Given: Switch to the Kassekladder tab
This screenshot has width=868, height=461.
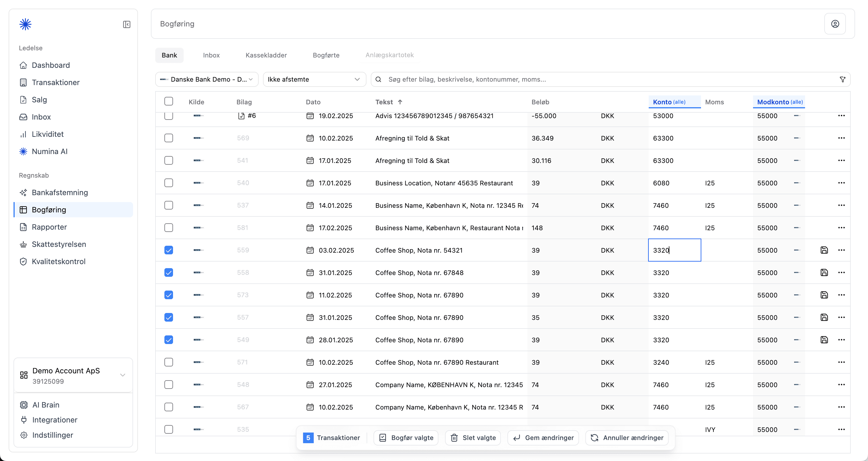Looking at the screenshot, I should coord(266,55).
